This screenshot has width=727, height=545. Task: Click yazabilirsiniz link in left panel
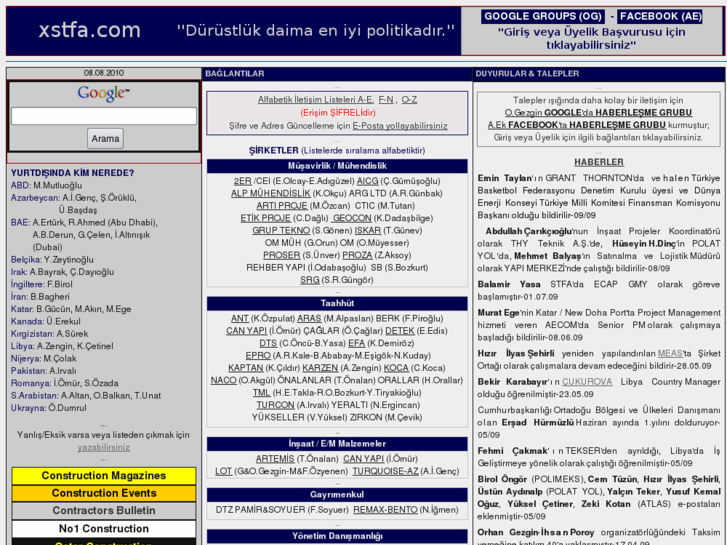pos(103,448)
